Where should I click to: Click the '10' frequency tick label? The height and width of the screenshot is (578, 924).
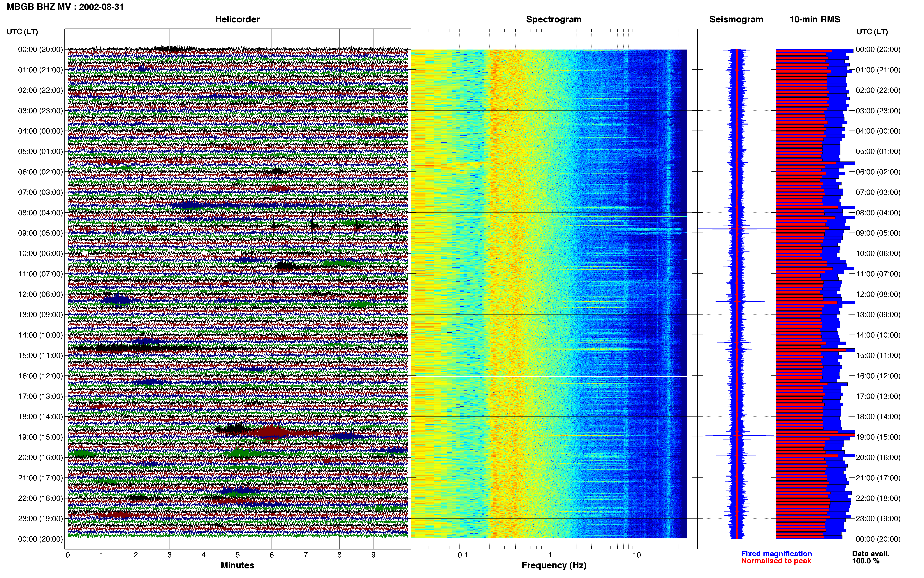click(x=637, y=555)
